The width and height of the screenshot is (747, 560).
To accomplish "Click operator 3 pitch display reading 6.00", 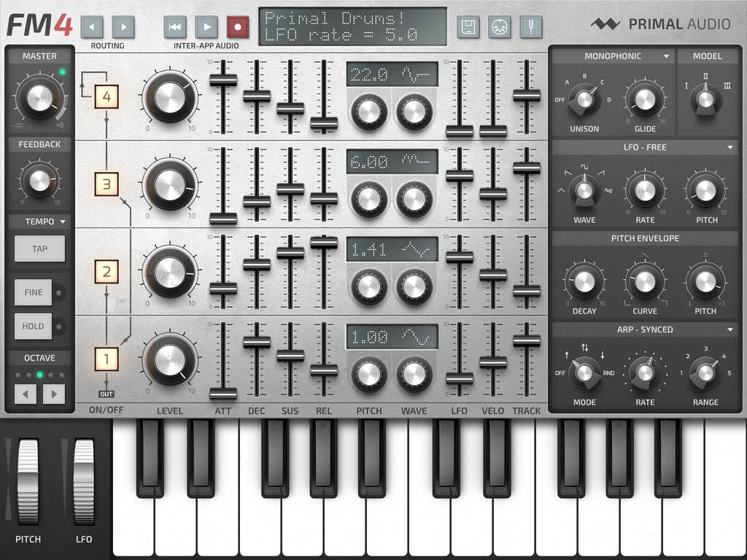I will coord(392,162).
